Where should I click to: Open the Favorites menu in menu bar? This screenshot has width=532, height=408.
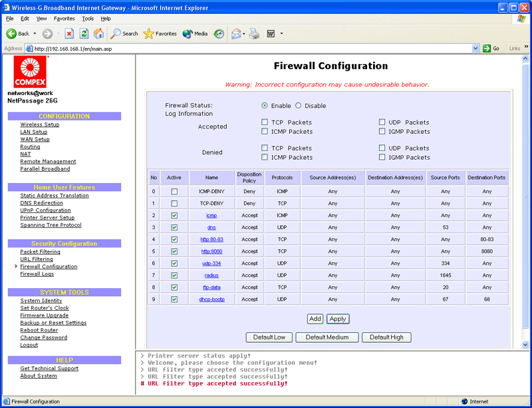64,19
